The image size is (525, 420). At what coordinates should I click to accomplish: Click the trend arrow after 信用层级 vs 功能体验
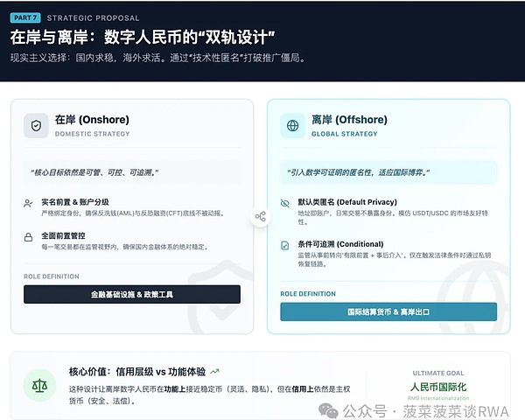tap(215, 371)
